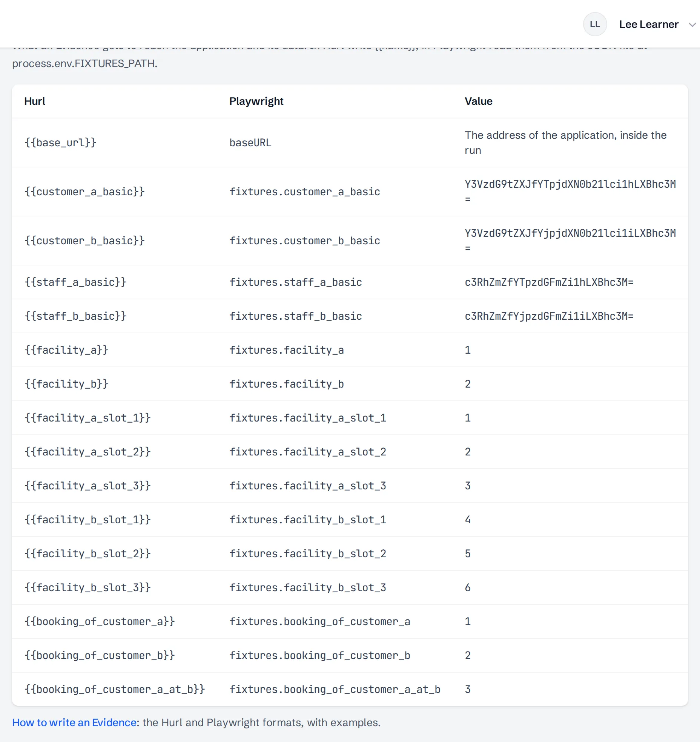Select the value starting Y3VzdG9tZXJfYjpj
Image resolution: width=700 pixels, height=742 pixels.
pyautogui.click(x=570, y=241)
